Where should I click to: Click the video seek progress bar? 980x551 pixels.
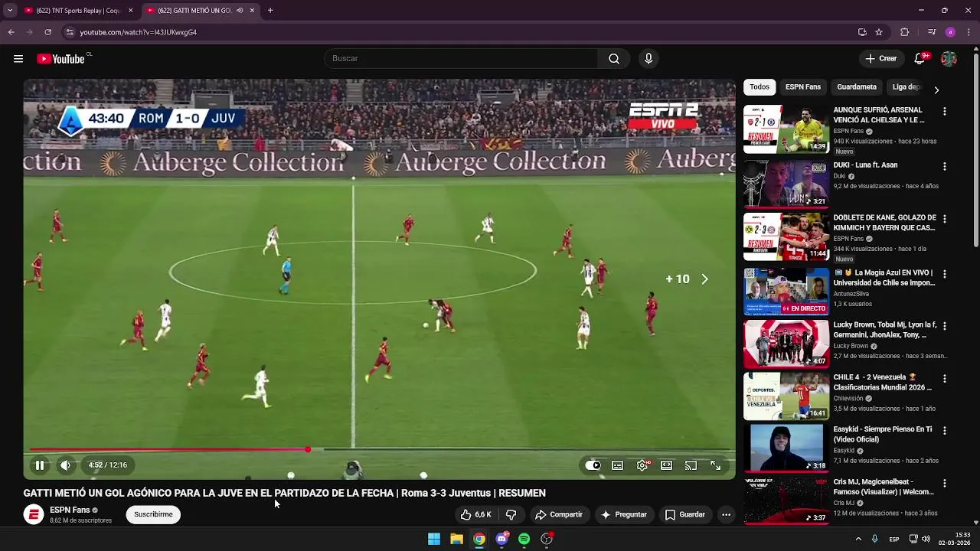[380, 450]
